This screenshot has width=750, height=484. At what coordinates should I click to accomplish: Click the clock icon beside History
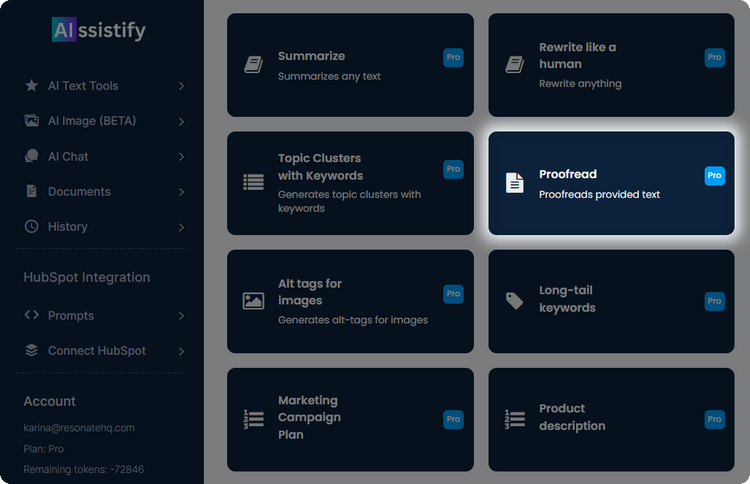[x=31, y=227]
